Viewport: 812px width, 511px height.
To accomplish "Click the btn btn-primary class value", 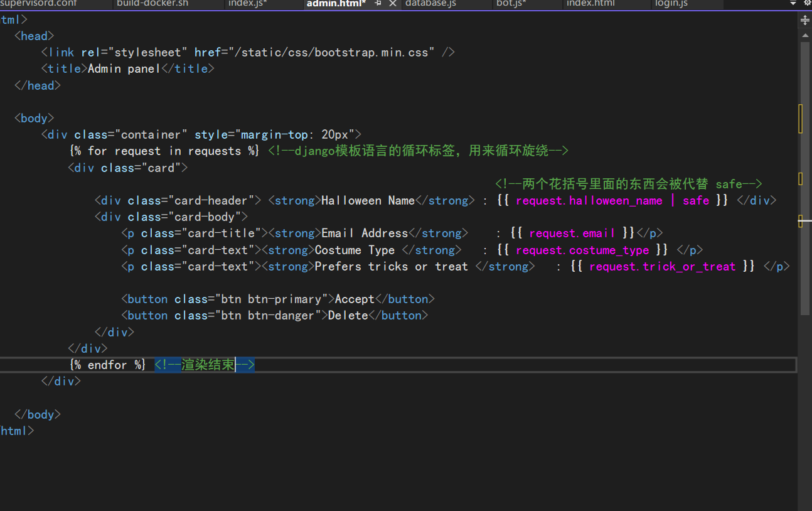I will pyautogui.click(x=271, y=299).
